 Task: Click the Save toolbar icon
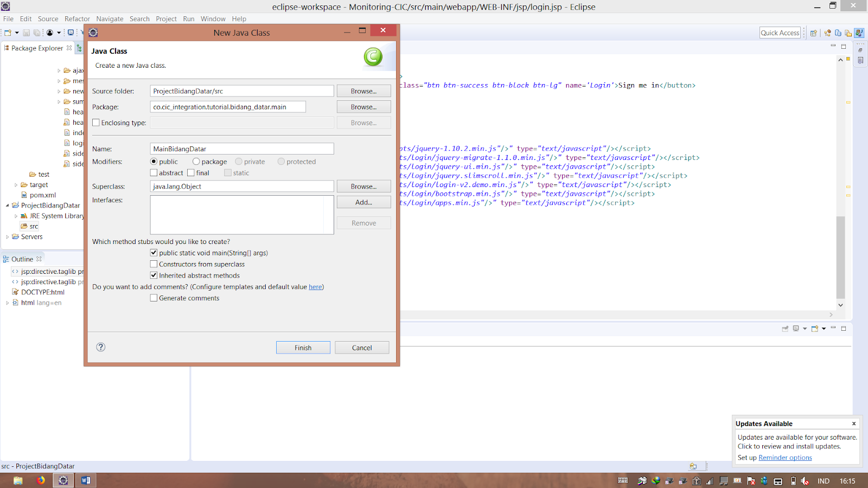[x=26, y=33]
